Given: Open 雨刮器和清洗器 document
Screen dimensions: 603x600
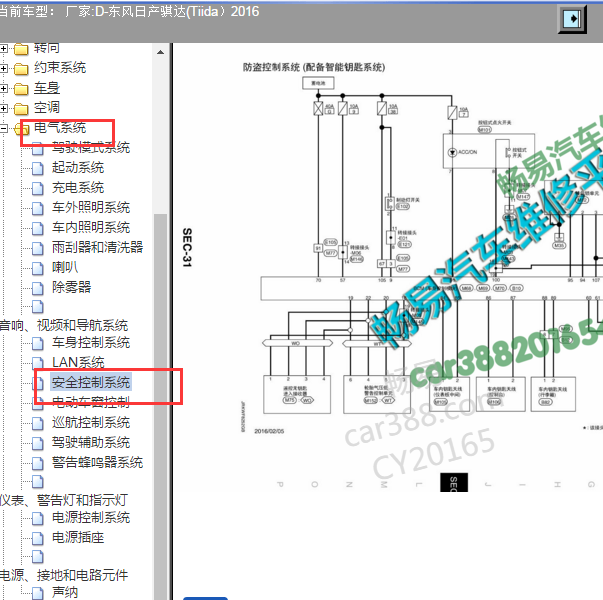Looking at the screenshot, I should pyautogui.click(x=98, y=247).
